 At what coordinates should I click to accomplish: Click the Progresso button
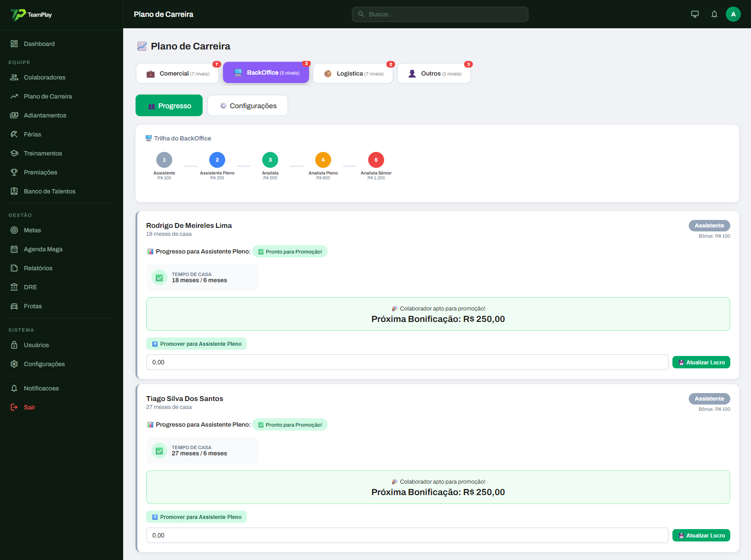[x=169, y=106]
